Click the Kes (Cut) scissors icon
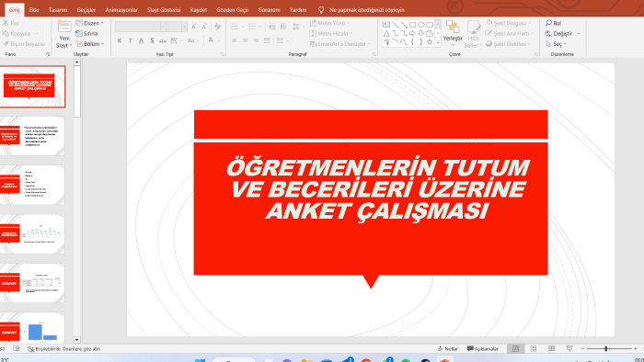Viewport: 644px width, 362px height. (x=6, y=23)
